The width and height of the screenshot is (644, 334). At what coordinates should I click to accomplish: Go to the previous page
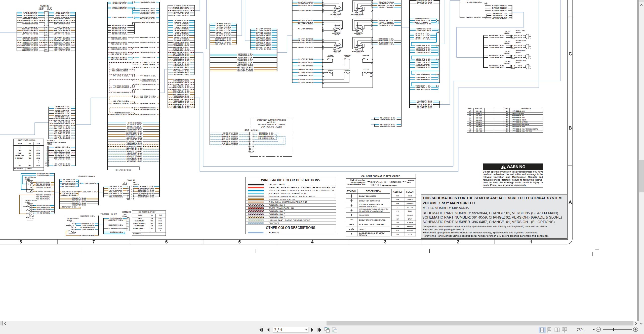[x=268, y=330]
